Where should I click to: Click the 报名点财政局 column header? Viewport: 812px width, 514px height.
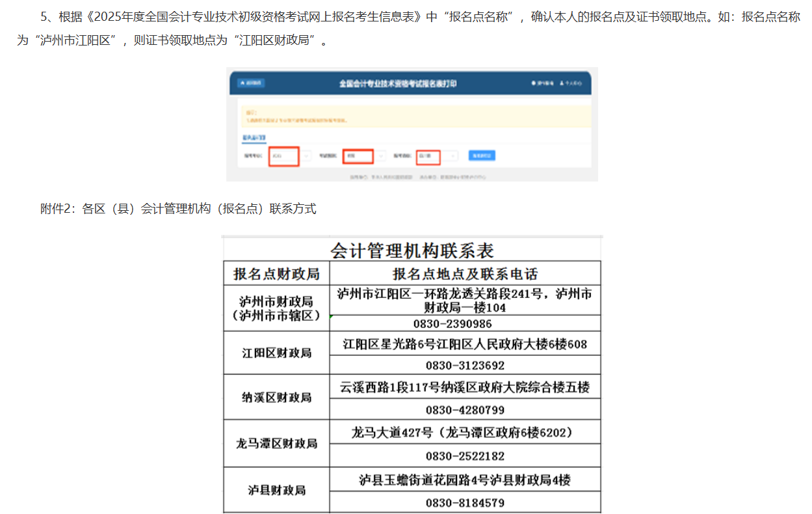(x=276, y=274)
